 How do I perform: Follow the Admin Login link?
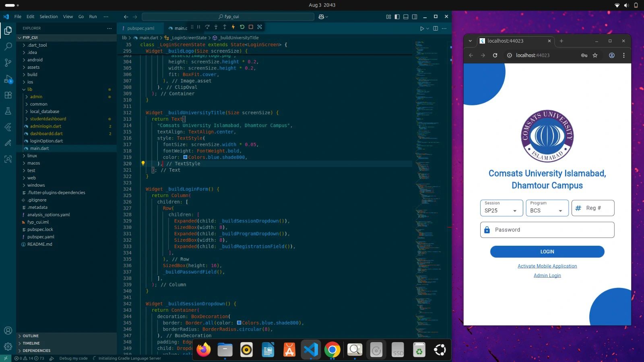547,275
